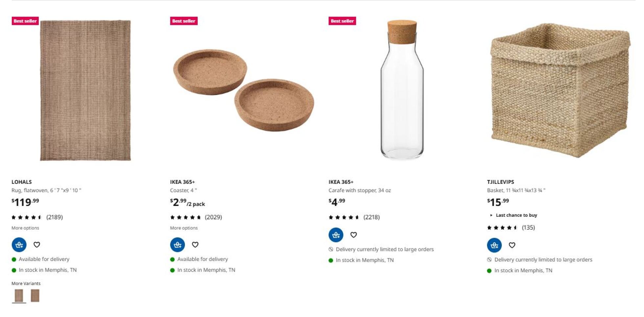Expand the Last chance to buy arrow
The width and height of the screenshot is (644, 317).
[491, 215]
